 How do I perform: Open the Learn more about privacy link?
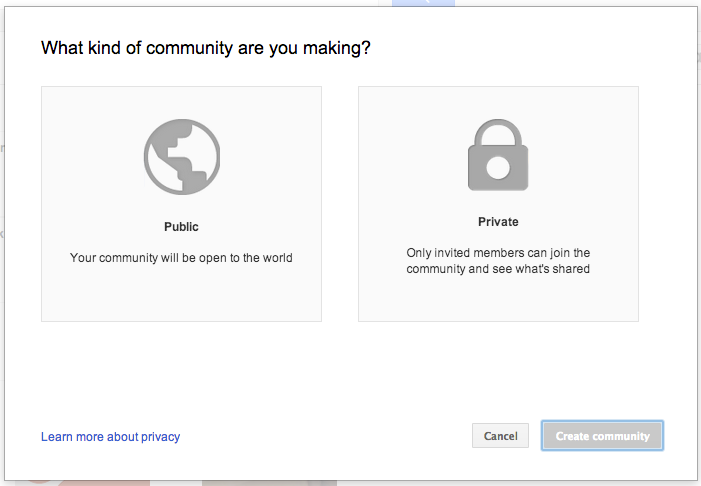click(110, 437)
